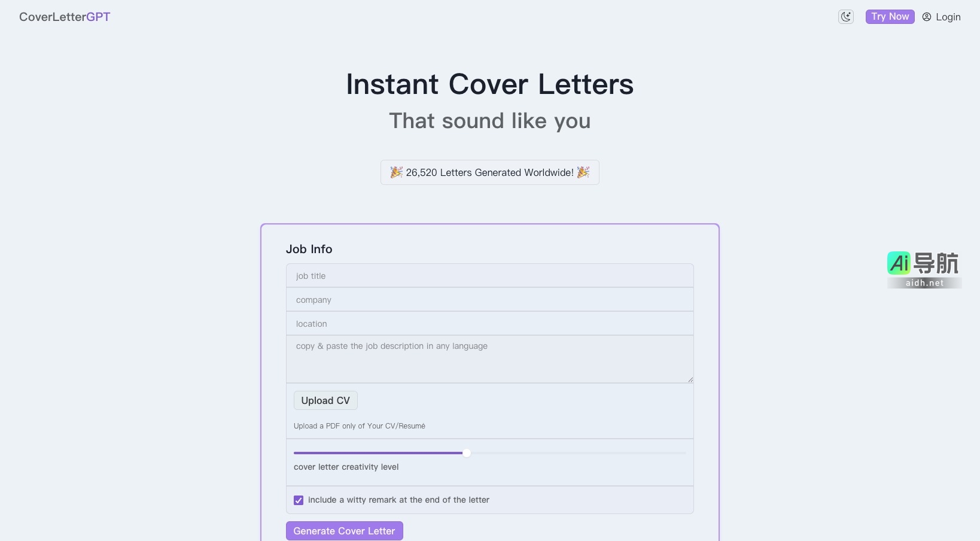980x541 pixels.
Task: Click the AI导航 watermark badge
Action: coord(924,269)
